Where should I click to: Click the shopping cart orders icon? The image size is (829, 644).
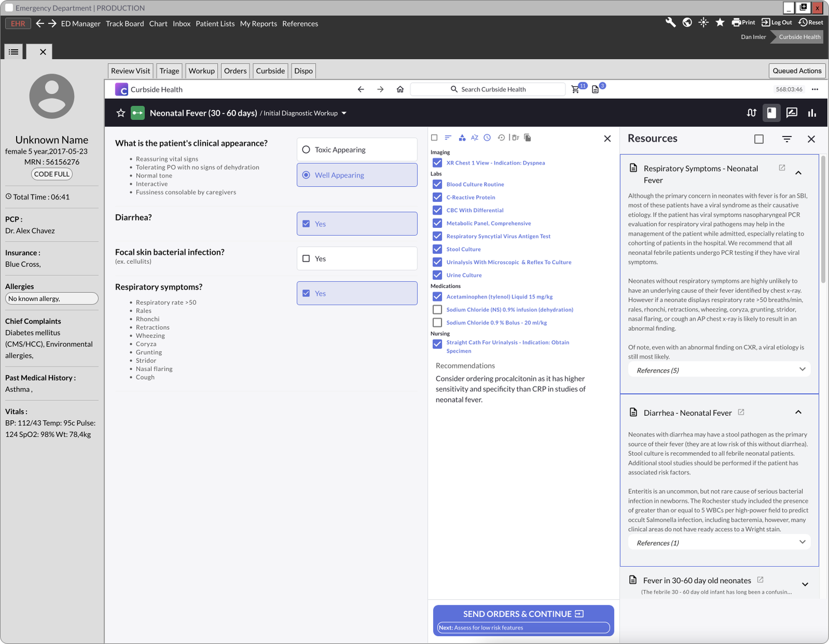(575, 90)
